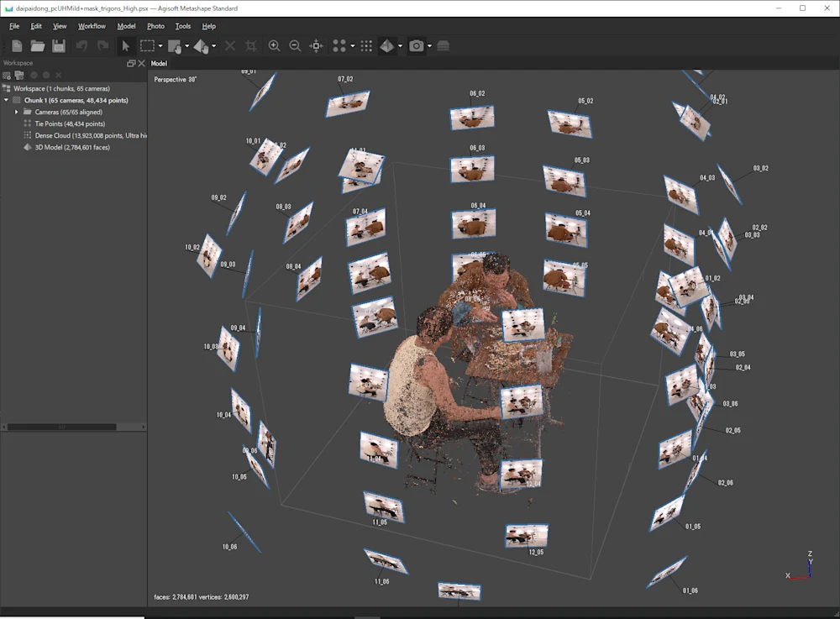Open the Photo menu

(156, 26)
